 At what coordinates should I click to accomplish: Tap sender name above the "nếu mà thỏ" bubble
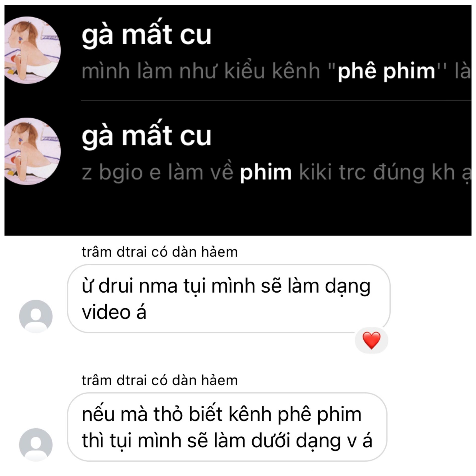click(160, 380)
